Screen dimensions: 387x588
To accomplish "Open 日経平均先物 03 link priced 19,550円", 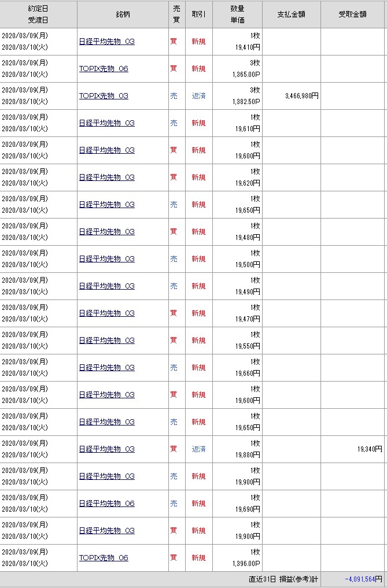I will (106, 341).
